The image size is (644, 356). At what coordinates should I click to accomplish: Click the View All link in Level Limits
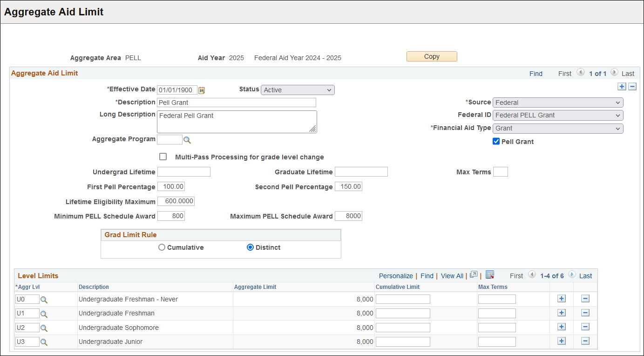451,275
